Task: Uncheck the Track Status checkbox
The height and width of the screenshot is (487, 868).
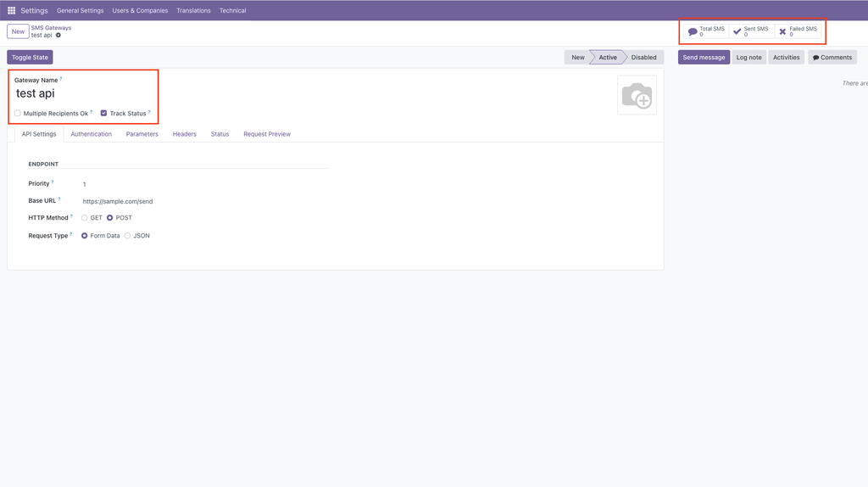Action: [x=103, y=113]
